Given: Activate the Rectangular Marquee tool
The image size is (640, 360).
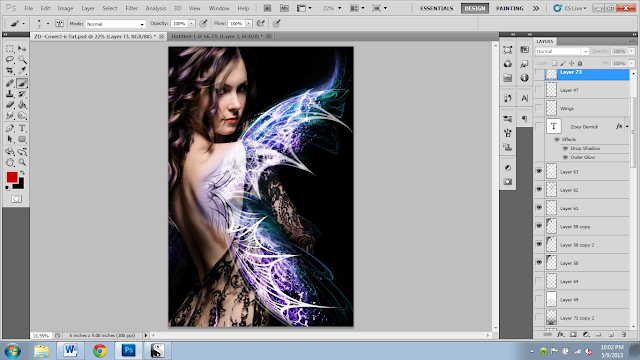Looking at the screenshot, I should pos(10,49).
